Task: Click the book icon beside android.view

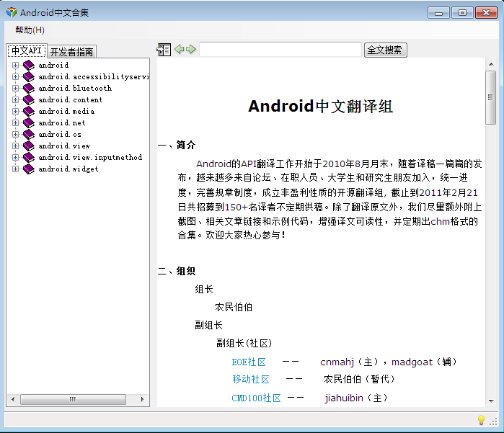Action: [29, 146]
